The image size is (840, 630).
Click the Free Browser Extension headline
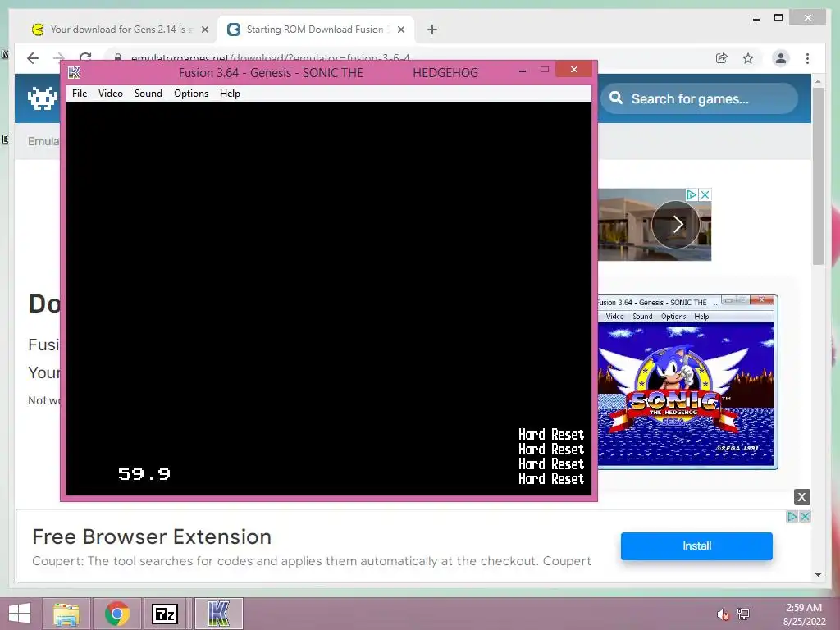[x=152, y=536]
